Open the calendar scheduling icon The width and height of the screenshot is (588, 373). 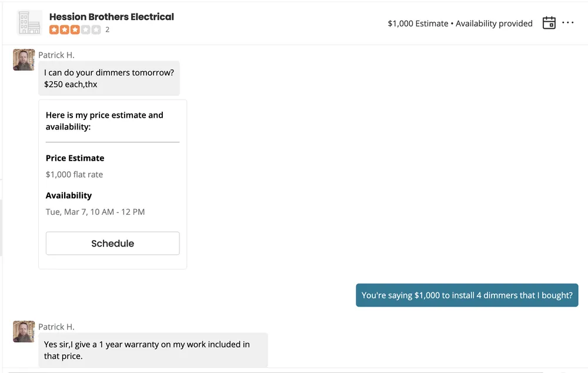click(x=549, y=23)
